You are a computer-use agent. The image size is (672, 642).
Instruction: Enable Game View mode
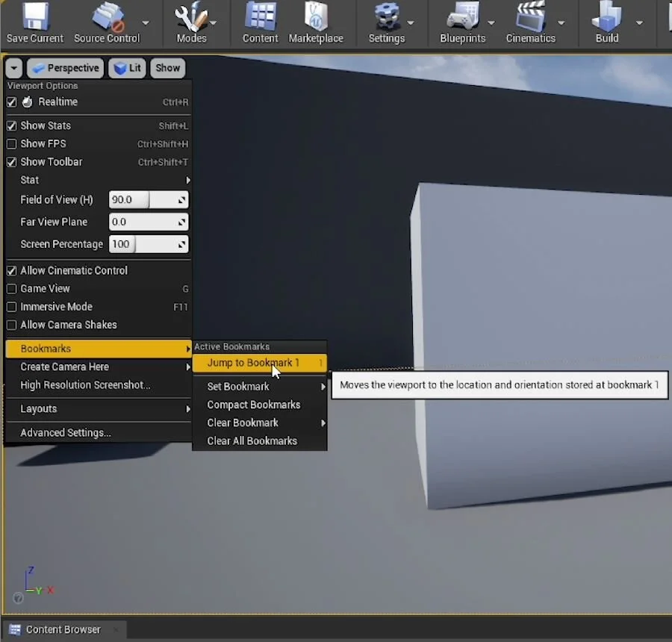pyautogui.click(x=10, y=288)
